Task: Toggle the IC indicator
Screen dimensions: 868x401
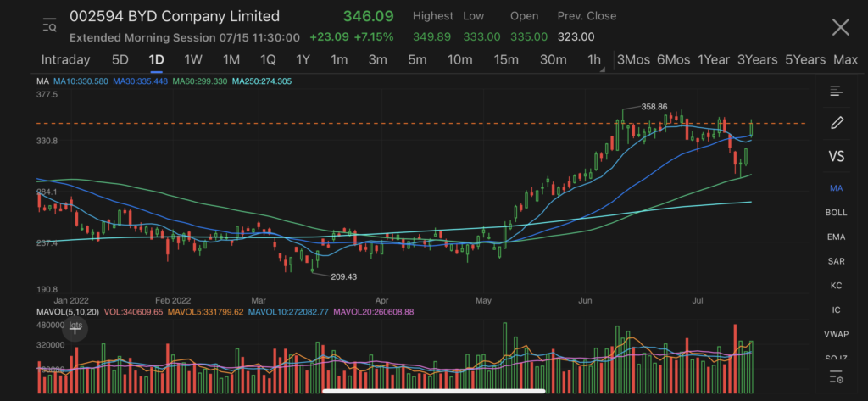Action: click(x=836, y=310)
